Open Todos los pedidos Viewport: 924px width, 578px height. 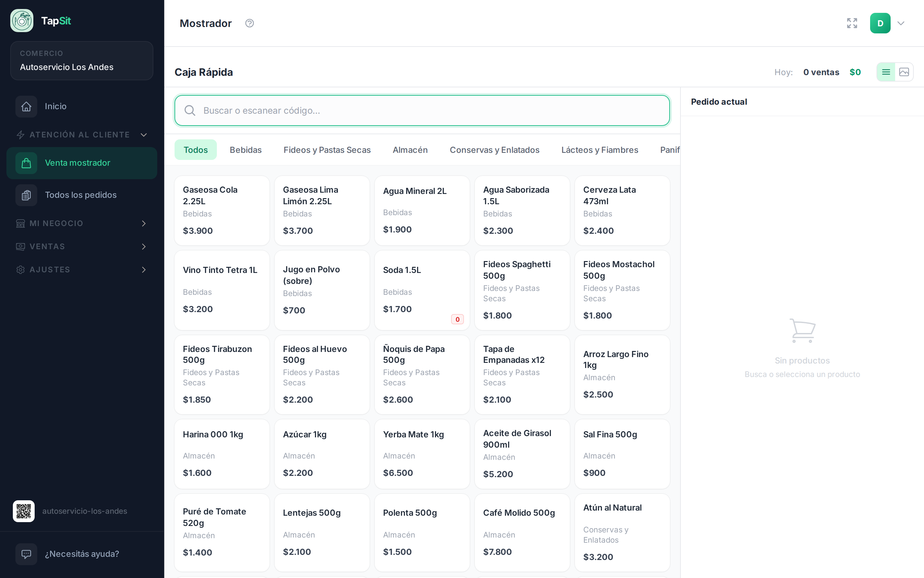(82, 195)
